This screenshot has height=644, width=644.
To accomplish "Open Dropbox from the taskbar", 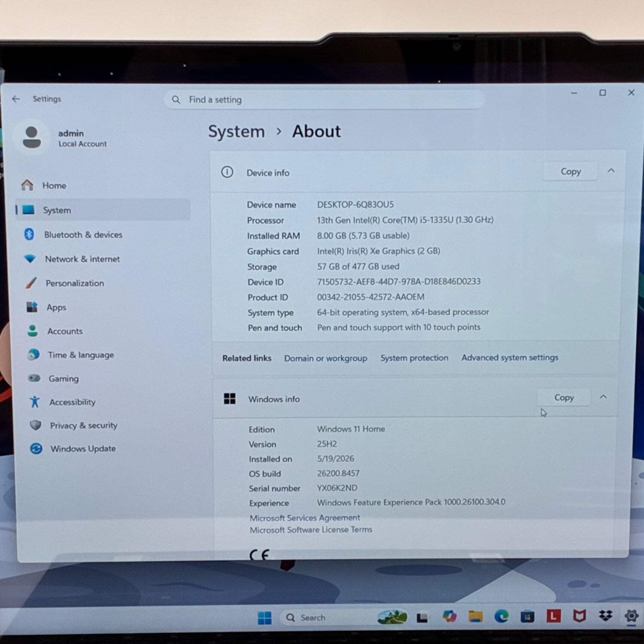I will [606, 616].
